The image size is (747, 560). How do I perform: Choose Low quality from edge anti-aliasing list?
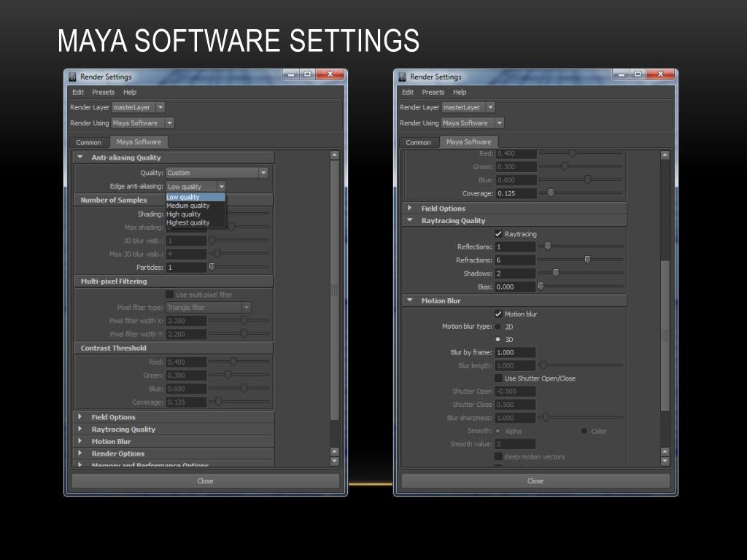coord(196,197)
